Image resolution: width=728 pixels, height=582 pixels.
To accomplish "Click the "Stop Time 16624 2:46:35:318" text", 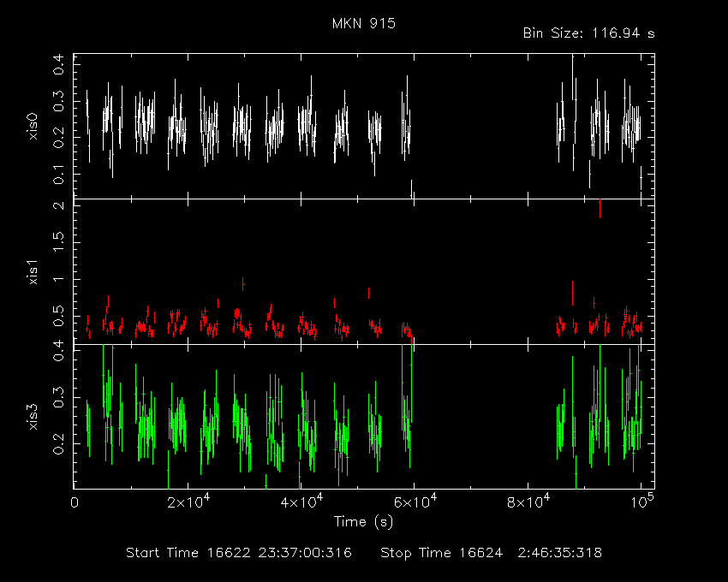I will [x=492, y=553].
